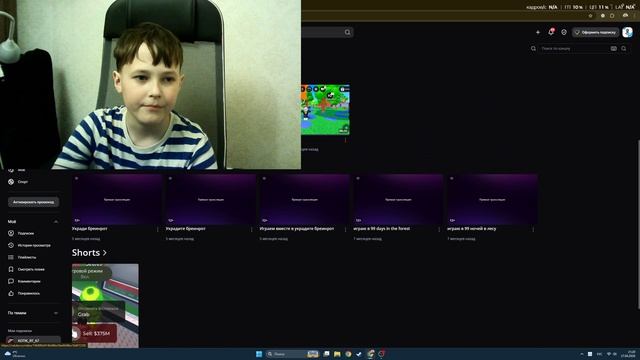The image size is (640, 360).
Task: Open the Shorts section heading
Action: [x=89, y=253]
